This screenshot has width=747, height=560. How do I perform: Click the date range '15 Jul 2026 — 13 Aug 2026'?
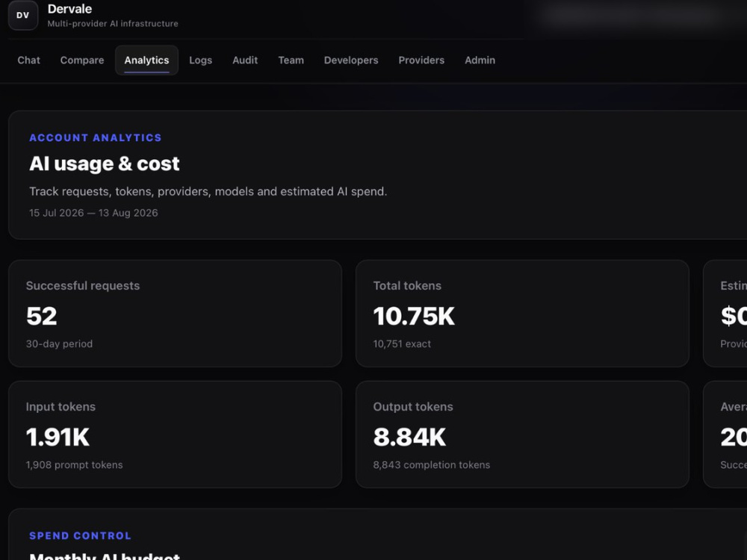[93, 213]
